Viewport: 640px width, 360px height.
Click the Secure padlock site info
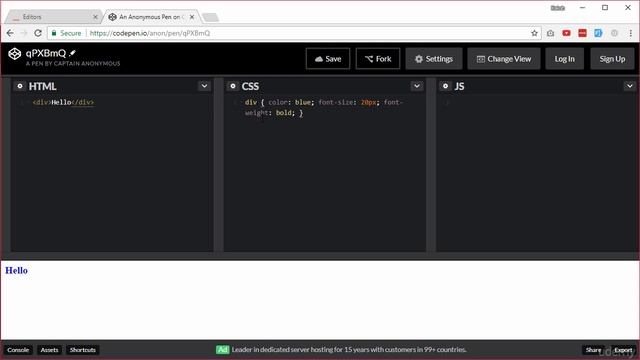67,33
